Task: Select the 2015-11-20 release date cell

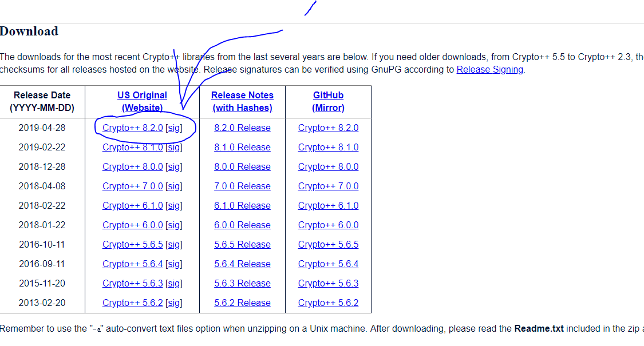Action: pos(42,283)
